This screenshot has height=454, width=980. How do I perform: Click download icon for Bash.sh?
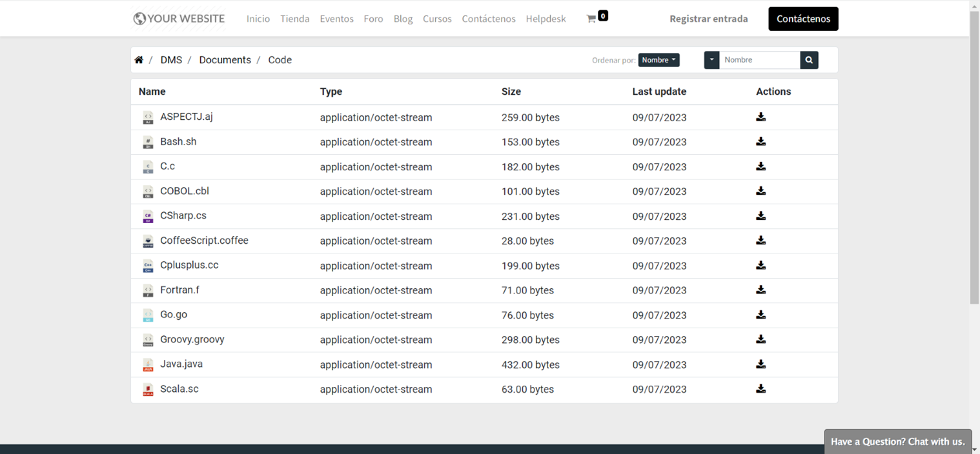(761, 142)
